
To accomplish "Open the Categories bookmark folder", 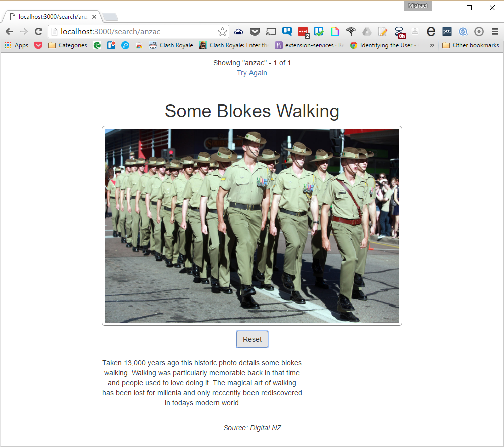I will 68,45.
